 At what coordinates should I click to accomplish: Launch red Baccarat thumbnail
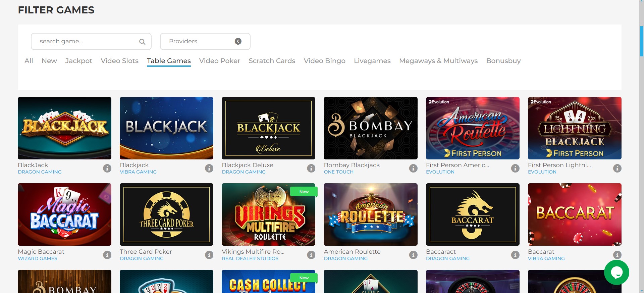coord(575,214)
